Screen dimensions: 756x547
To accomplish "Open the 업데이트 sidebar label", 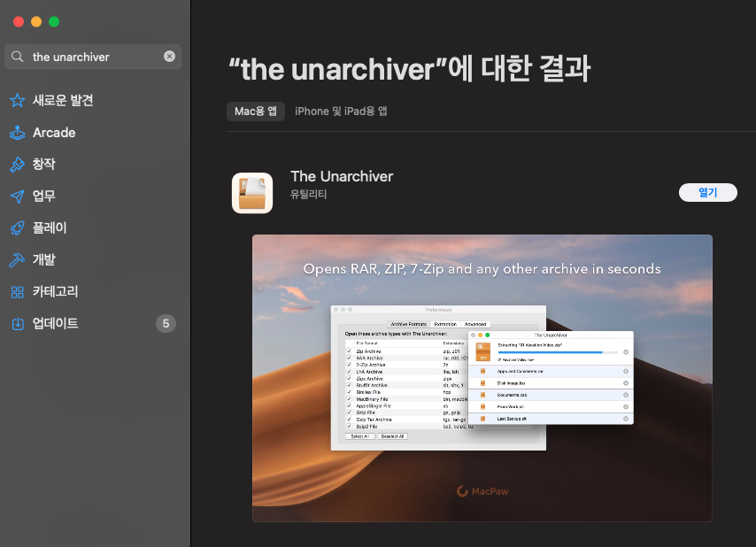I will 55,323.
